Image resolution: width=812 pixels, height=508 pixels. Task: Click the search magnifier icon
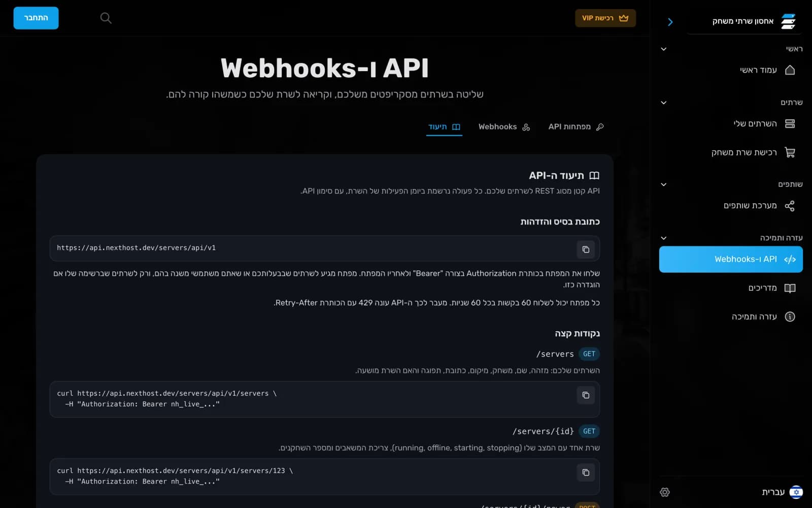point(106,18)
